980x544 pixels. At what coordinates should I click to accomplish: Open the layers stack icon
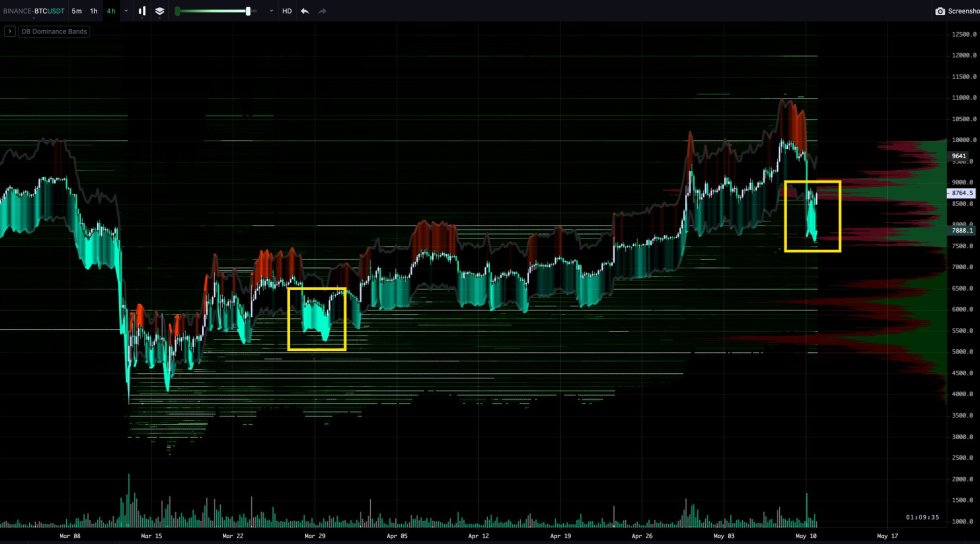[159, 11]
